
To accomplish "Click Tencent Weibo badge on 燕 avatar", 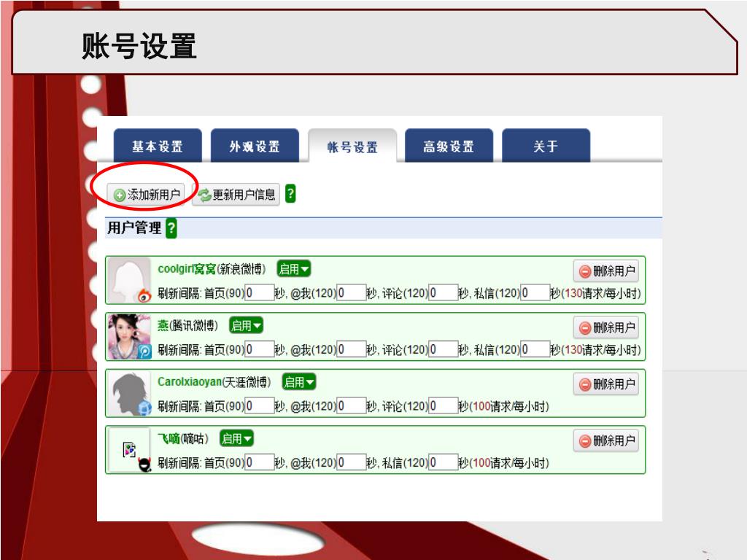I will point(144,352).
